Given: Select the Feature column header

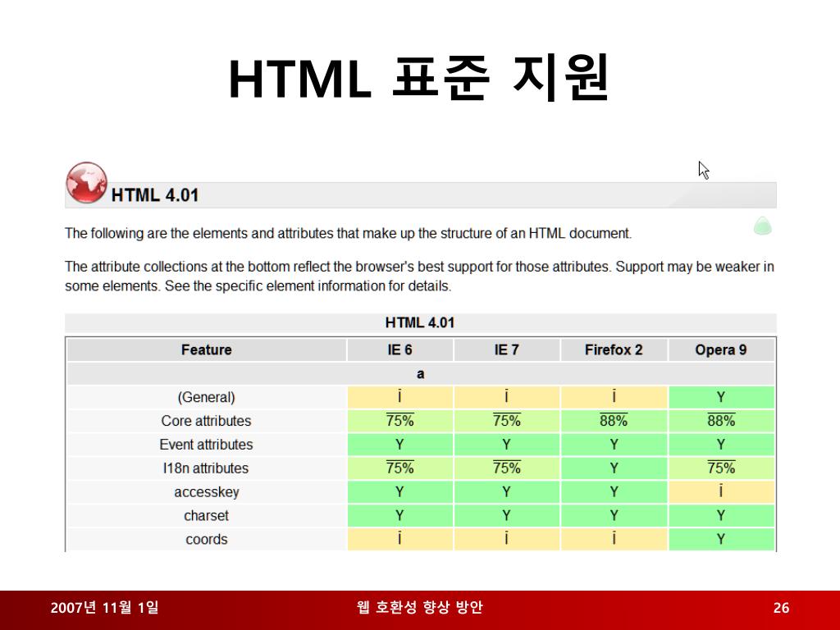Looking at the screenshot, I should click(206, 349).
